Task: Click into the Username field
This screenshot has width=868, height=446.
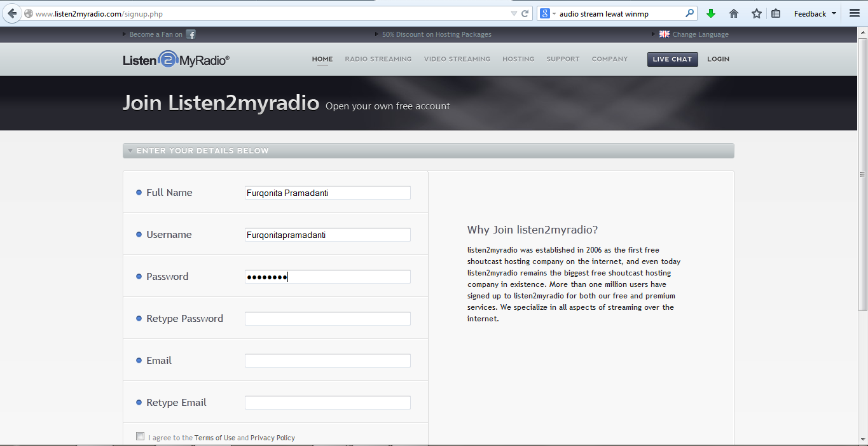Action: click(327, 235)
